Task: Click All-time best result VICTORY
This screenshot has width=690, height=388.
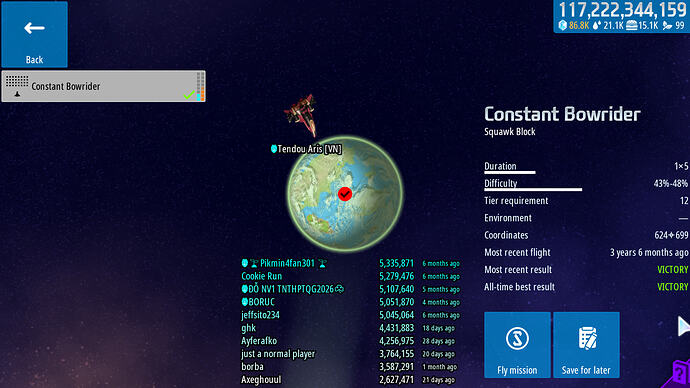Action: pos(672,287)
